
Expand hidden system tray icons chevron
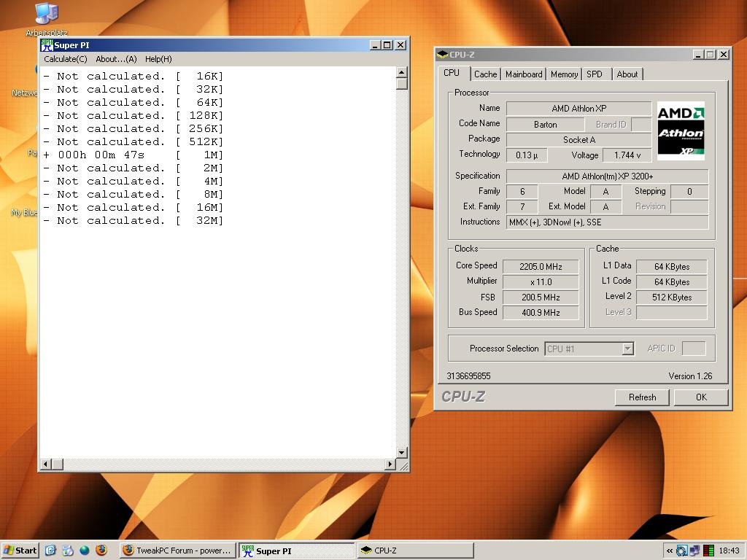click(670, 551)
